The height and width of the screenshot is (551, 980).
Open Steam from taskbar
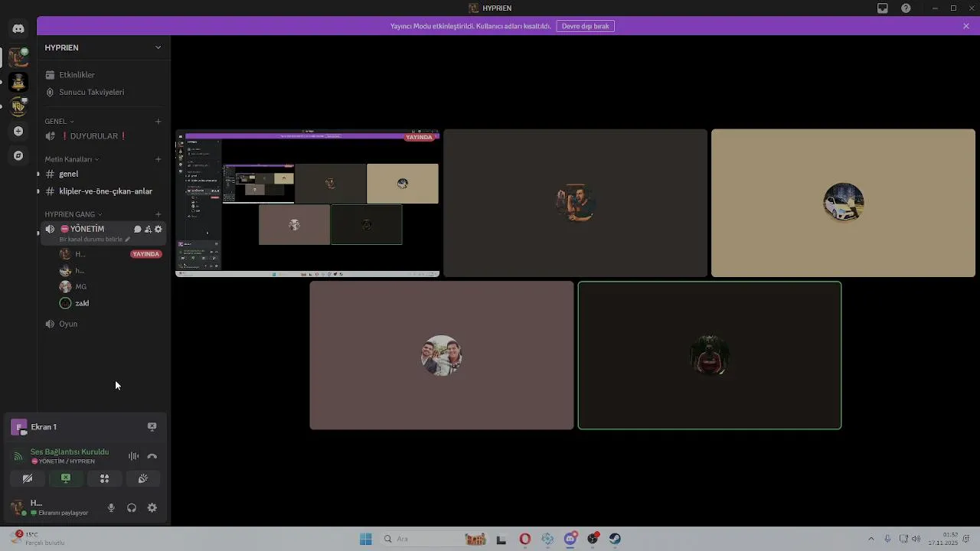point(615,539)
